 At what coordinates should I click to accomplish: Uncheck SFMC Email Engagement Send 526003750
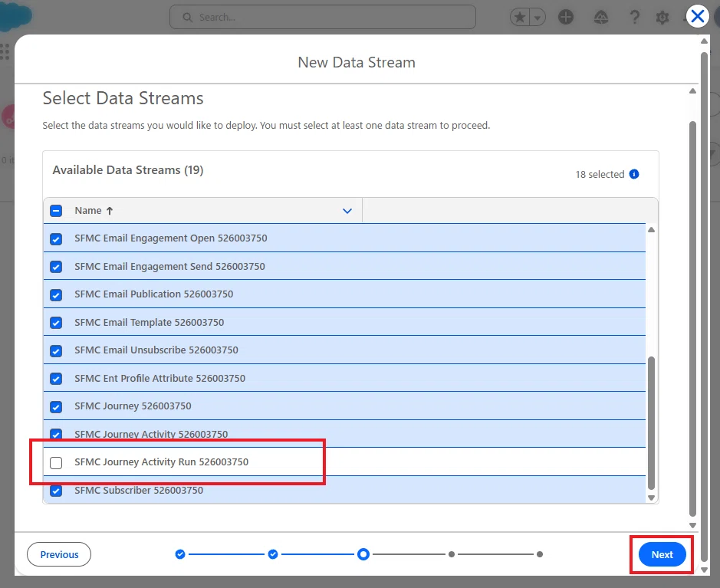pyautogui.click(x=56, y=267)
